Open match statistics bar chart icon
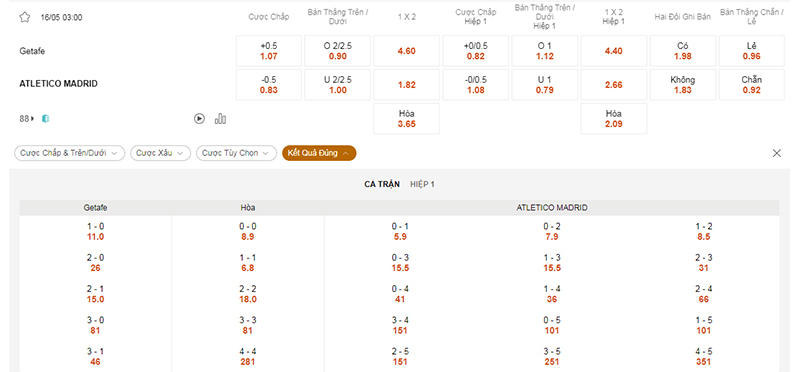800x372 pixels. pos(220,119)
